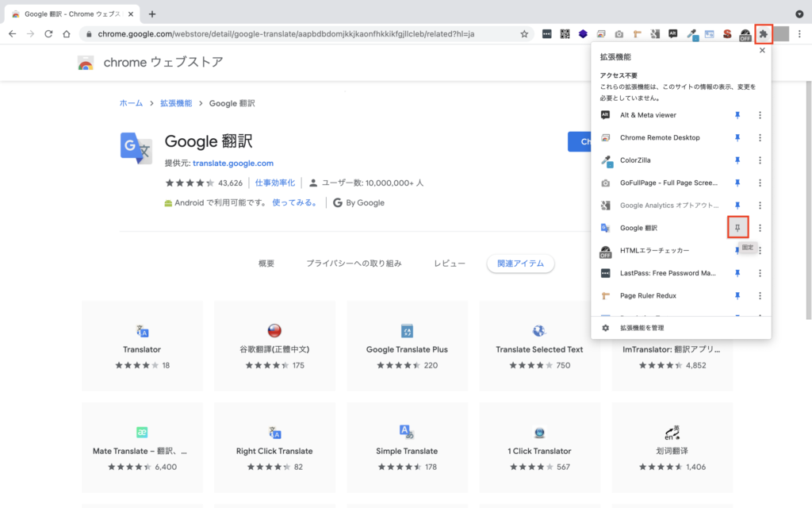812x508 pixels.
Task: Launch Chrome Remote Desktop from the toolbar
Action: (601, 34)
